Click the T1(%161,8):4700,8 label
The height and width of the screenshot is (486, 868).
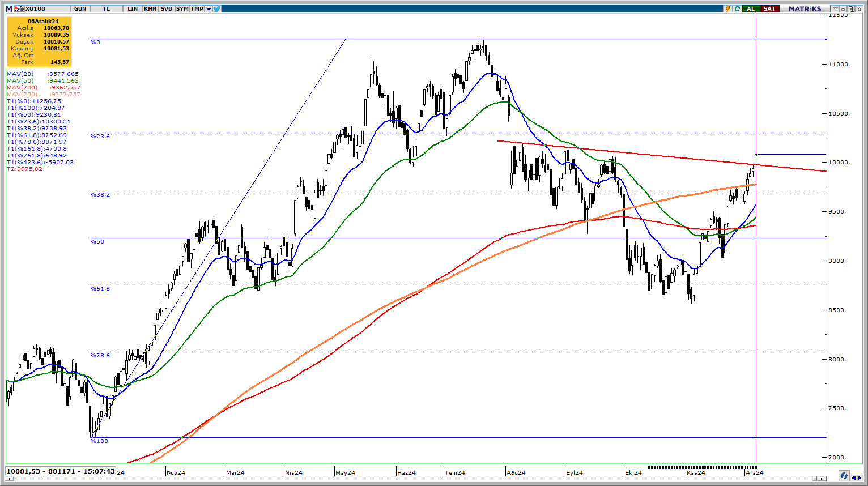pos(37,149)
